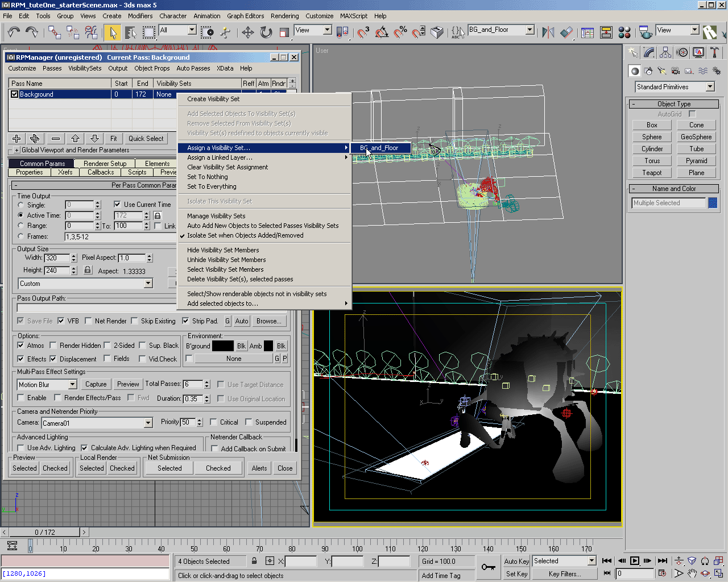Open the VisibilitySets menu in RPManager

tap(85, 68)
